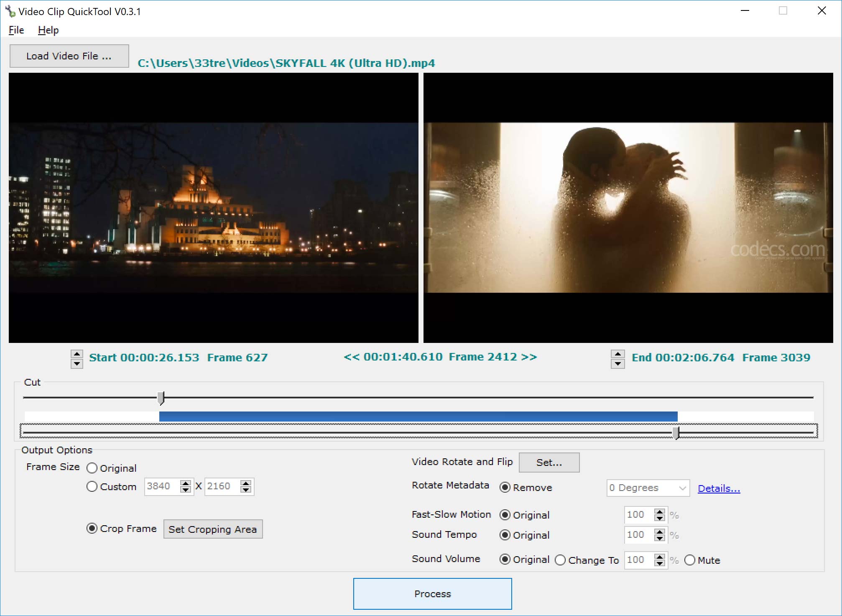Increment the End frame with up arrow
Viewport: 842px width, 616px height.
(x=617, y=354)
